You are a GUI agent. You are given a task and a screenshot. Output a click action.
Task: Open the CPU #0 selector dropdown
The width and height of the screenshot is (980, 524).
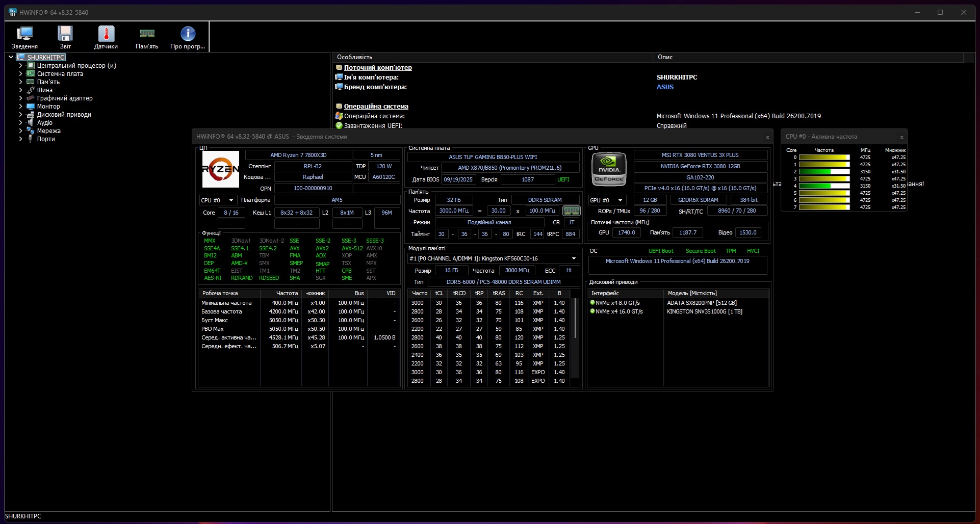[x=218, y=200]
